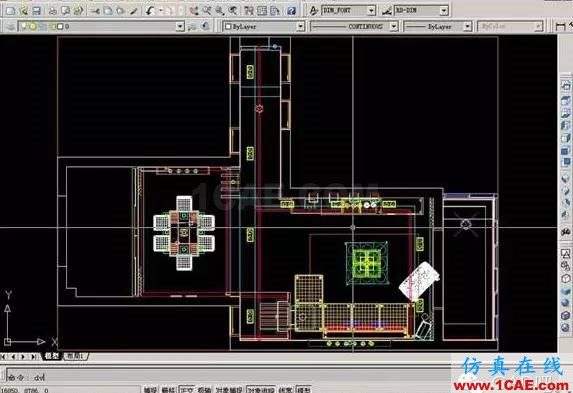Click Make Object's Layer Current icon
This screenshot has height=393, width=573.
193,26
